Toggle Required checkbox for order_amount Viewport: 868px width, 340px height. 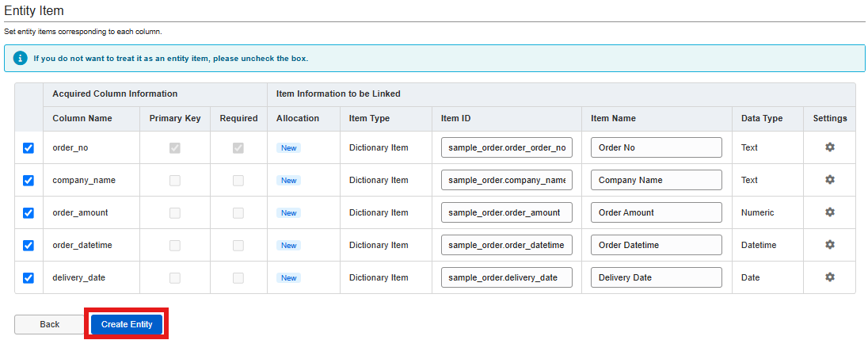(238, 212)
